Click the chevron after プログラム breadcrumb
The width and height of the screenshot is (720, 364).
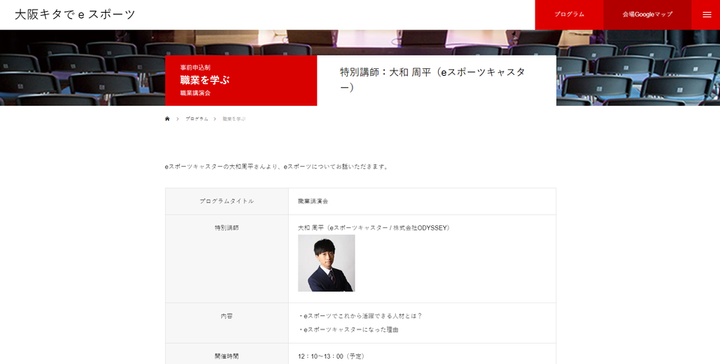(x=215, y=119)
